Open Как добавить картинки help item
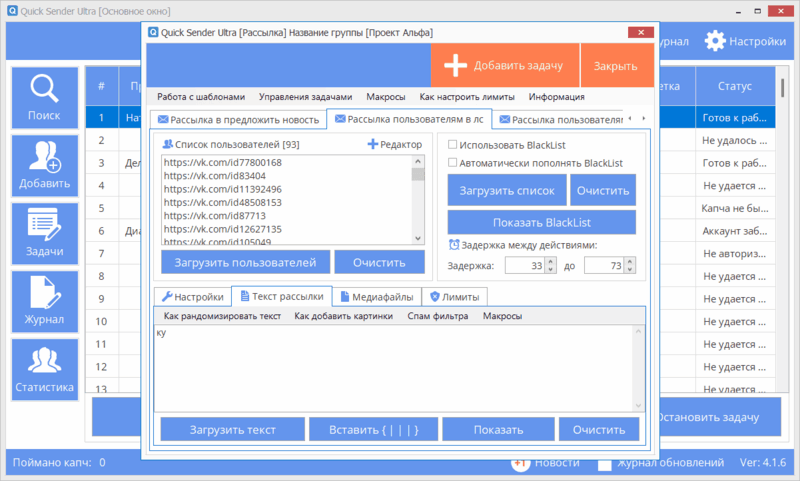Image resolution: width=800 pixels, height=481 pixels. [343, 316]
